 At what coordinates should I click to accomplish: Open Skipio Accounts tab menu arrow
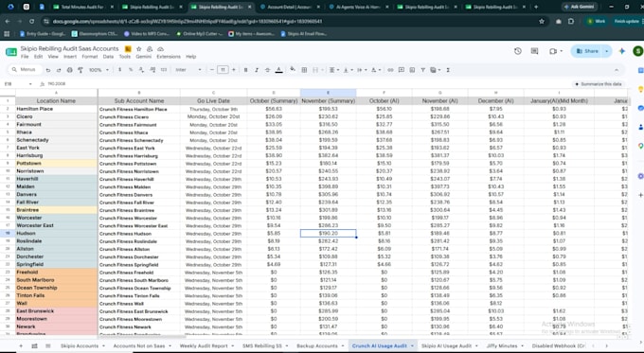click(x=103, y=346)
